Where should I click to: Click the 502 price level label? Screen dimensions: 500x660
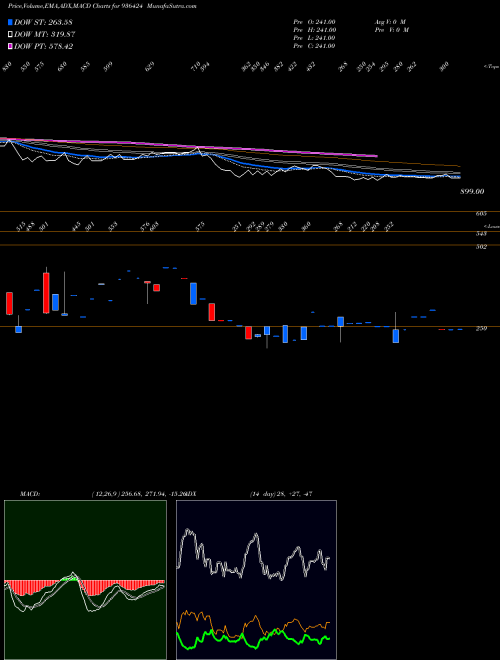(481, 247)
